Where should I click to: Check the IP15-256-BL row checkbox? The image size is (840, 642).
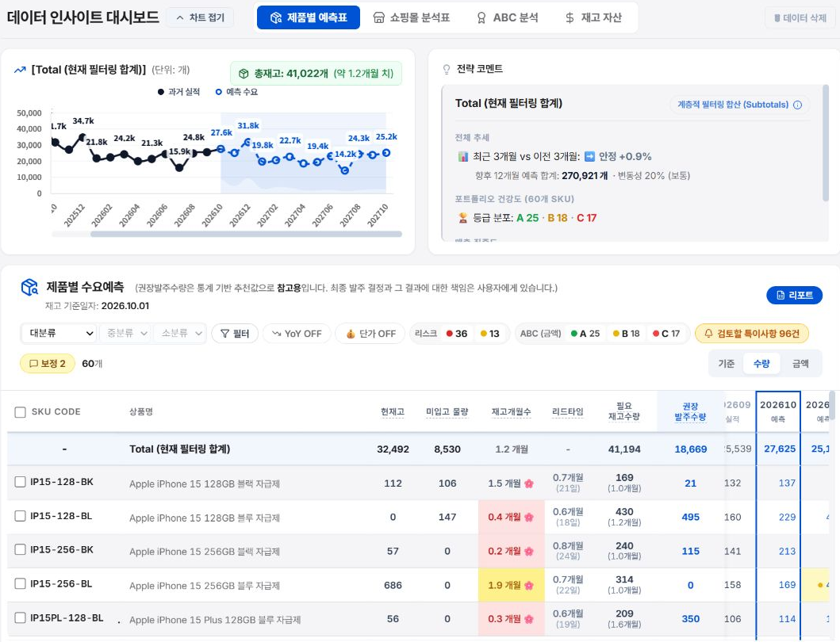pos(21,583)
